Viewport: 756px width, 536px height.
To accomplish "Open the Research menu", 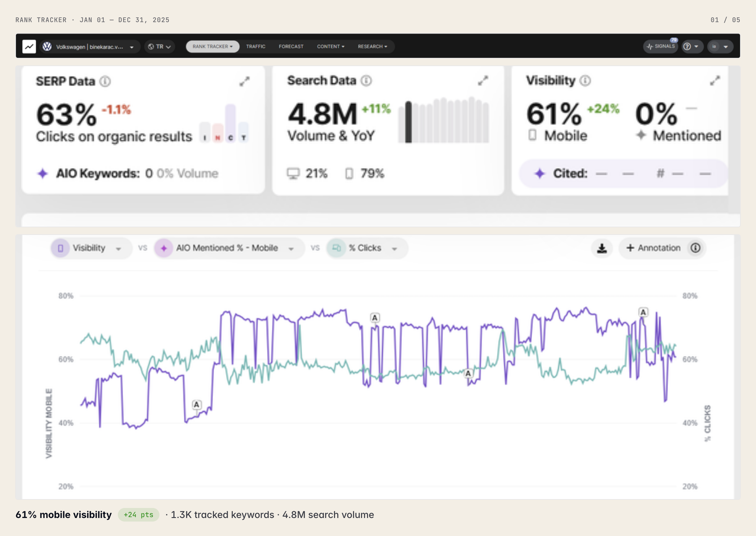I will pos(372,47).
